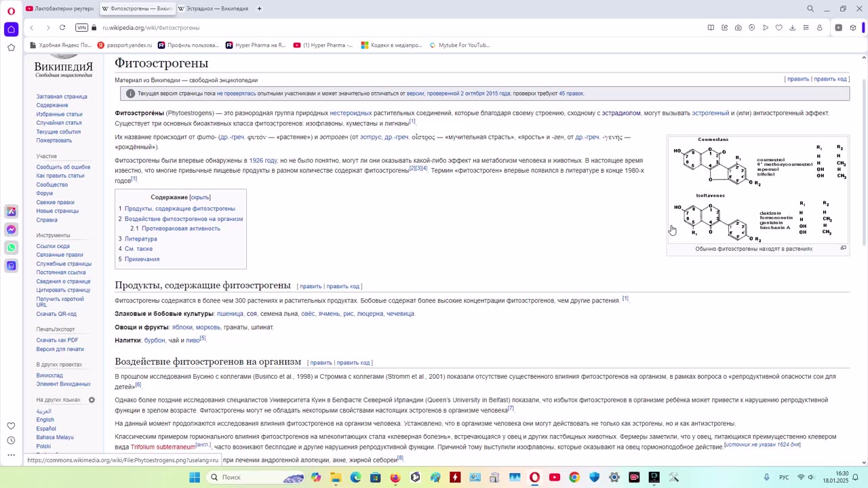Switch to English language version
Screen dimensions: 868x488
click(x=45, y=420)
